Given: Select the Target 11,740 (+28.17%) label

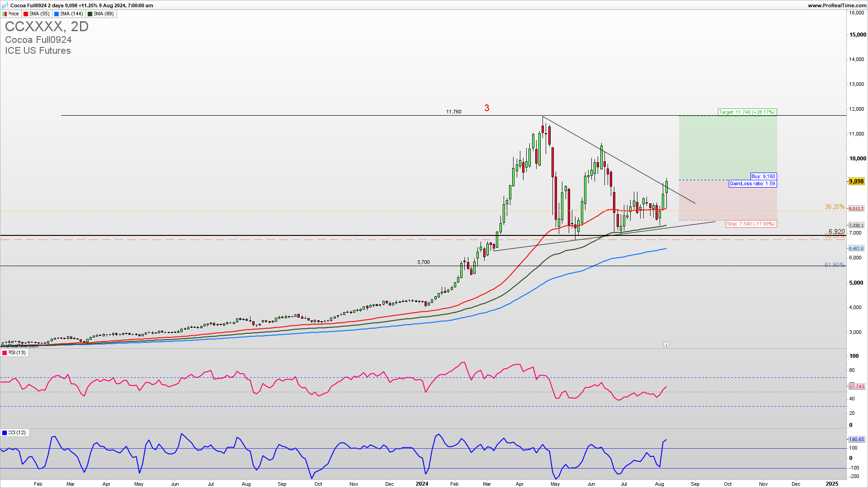Looking at the screenshot, I should point(747,112).
